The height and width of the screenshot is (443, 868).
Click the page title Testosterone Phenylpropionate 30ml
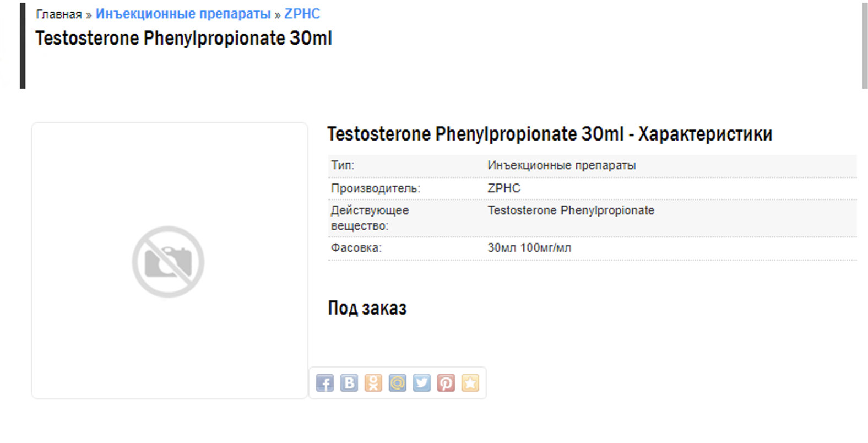coord(183,38)
